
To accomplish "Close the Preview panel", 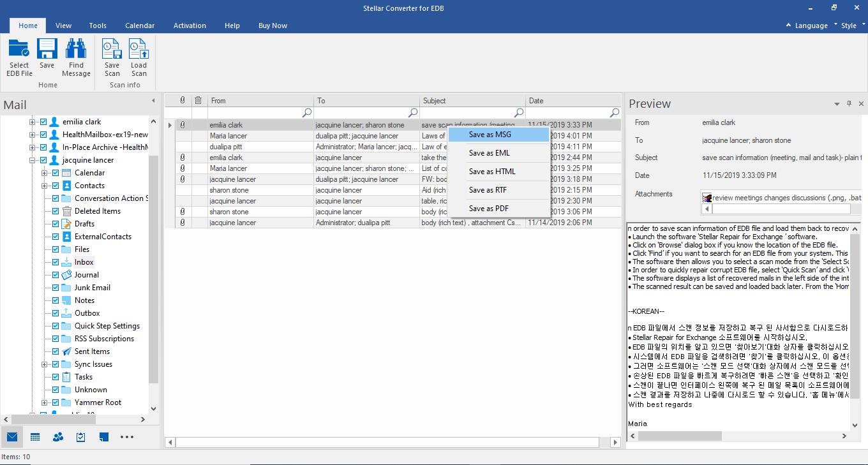I will (x=861, y=103).
